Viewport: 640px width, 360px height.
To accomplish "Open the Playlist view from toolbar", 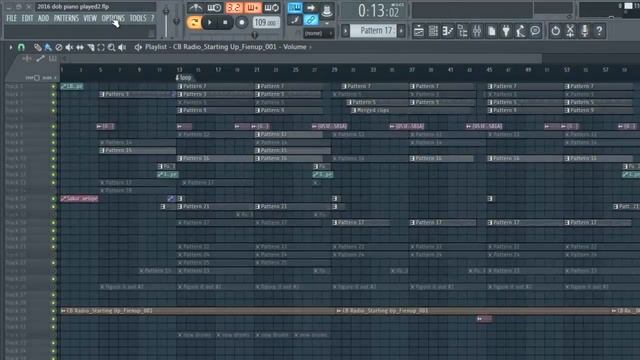I will [418, 31].
